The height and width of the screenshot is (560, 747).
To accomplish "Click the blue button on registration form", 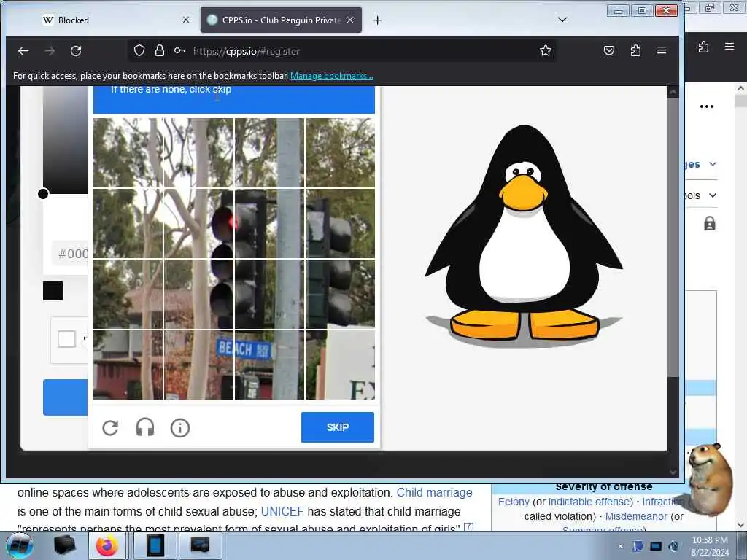I will 65,397.
